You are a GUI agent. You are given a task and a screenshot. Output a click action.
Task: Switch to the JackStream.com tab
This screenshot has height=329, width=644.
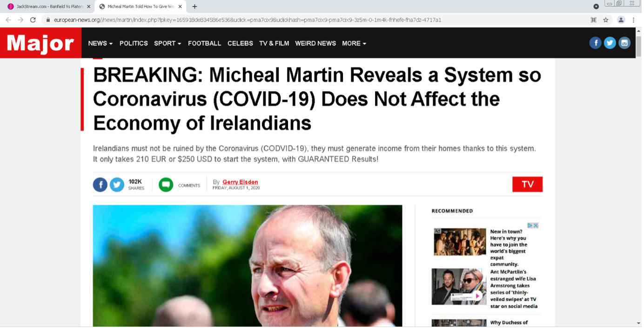tap(47, 7)
